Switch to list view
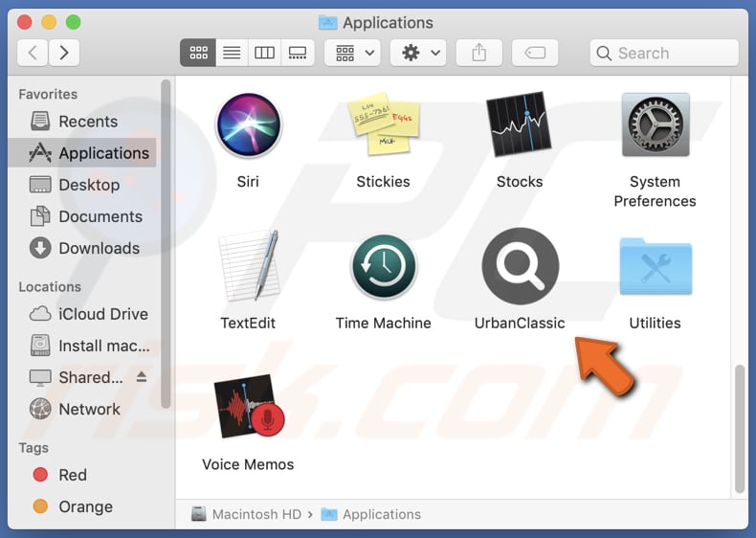Image resolution: width=756 pixels, height=538 pixels. click(x=232, y=53)
